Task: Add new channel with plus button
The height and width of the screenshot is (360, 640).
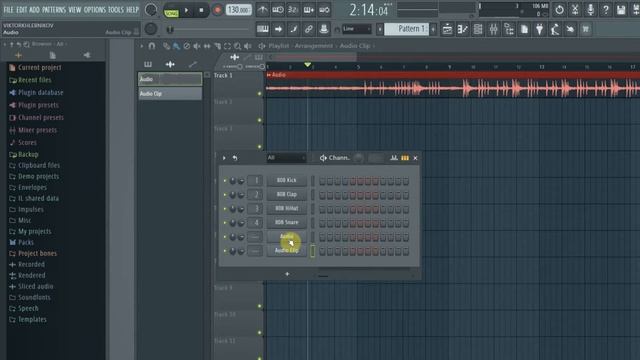Action: pyautogui.click(x=287, y=274)
